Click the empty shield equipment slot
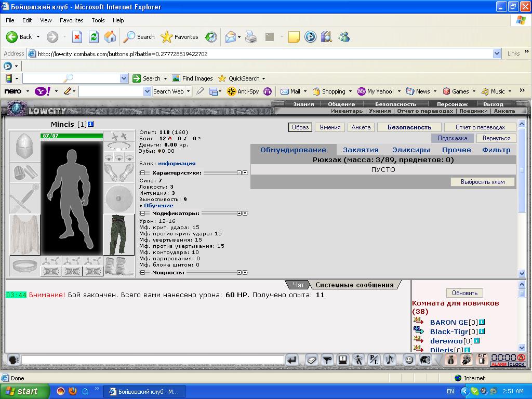The width and height of the screenshot is (532, 399). pyautogui.click(x=118, y=198)
